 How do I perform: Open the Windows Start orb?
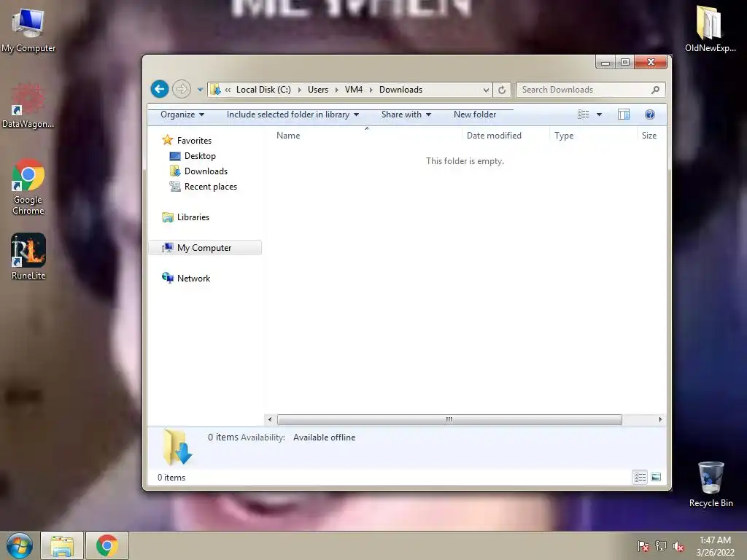20,545
